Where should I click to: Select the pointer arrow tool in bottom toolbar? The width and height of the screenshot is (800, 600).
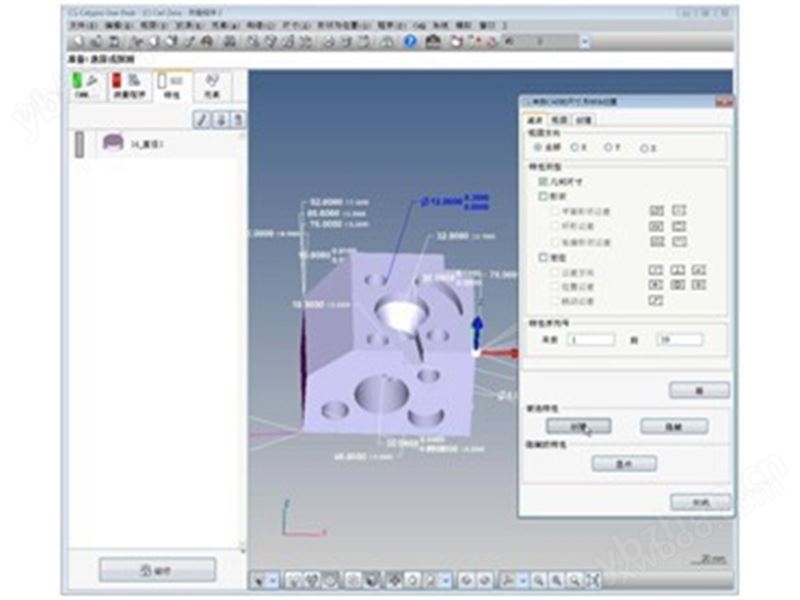[x=259, y=579]
